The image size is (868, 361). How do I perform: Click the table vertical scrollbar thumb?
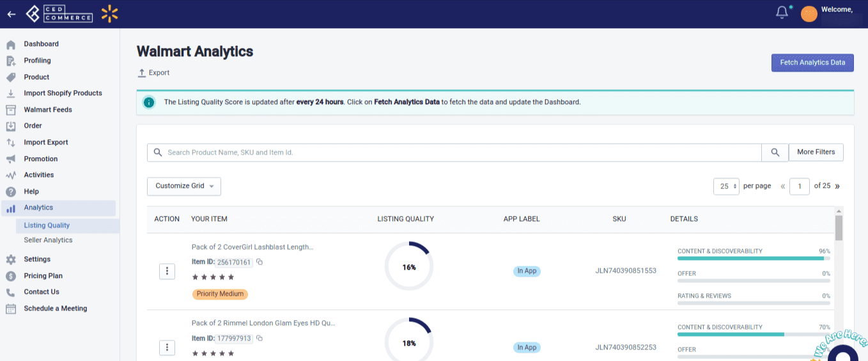tap(839, 229)
